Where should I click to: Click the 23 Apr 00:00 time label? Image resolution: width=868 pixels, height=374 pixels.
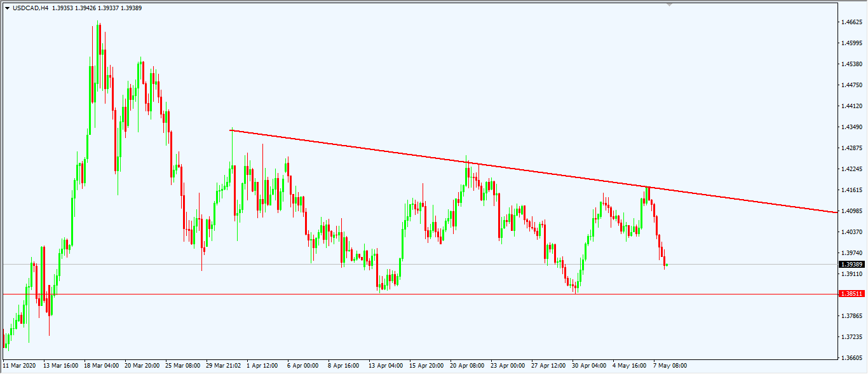pos(508,366)
